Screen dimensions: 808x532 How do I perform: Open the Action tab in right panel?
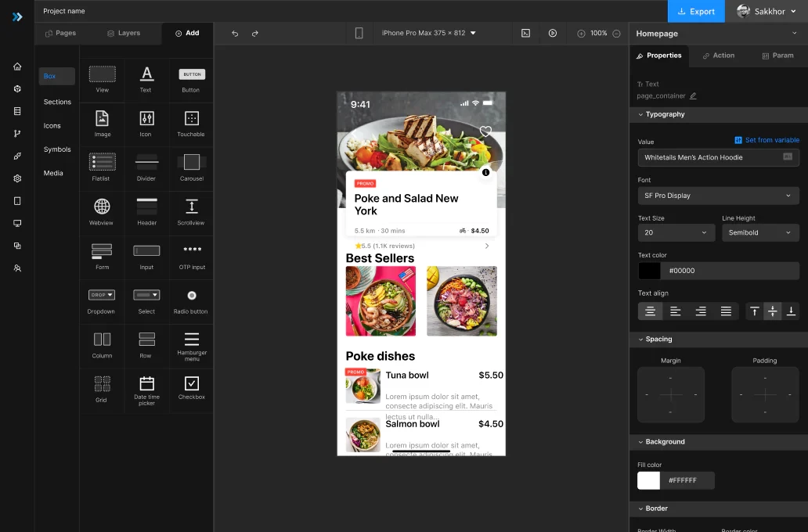point(718,56)
